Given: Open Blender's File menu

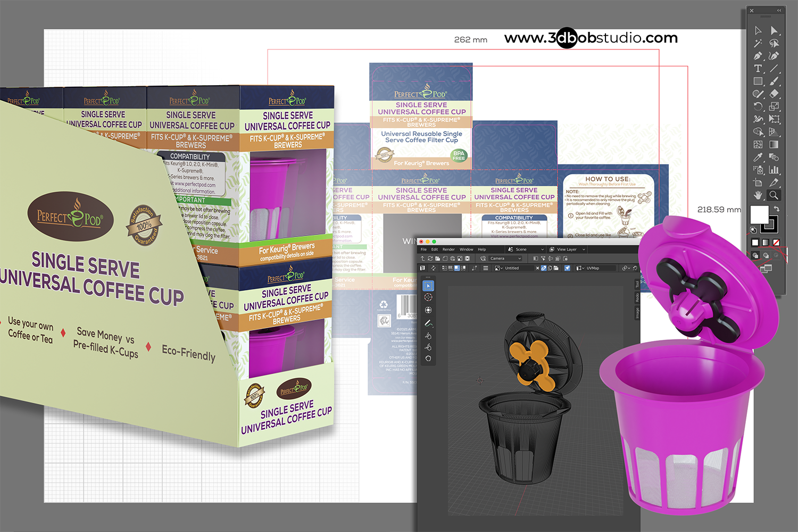Looking at the screenshot, I should (x=423, y=250).
